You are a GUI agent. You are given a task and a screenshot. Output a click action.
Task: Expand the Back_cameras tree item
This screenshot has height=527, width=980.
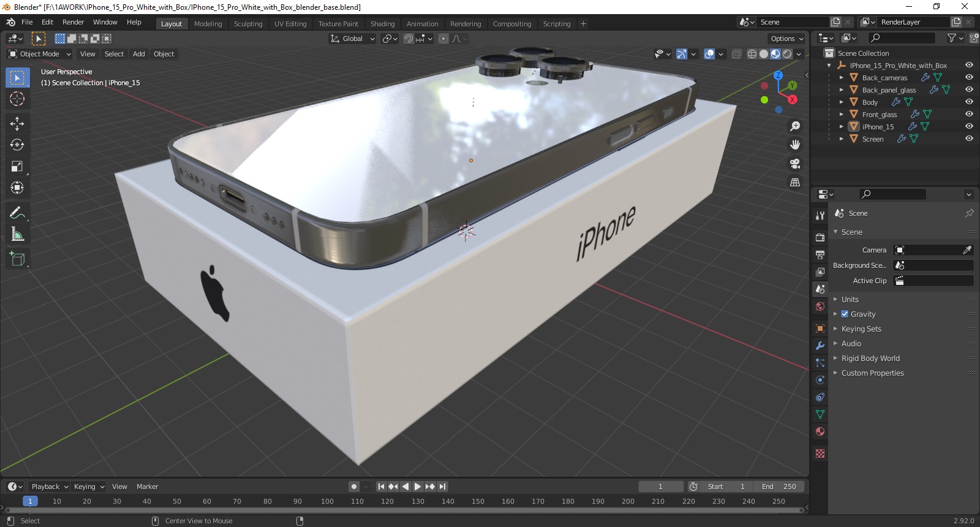[x=841, y=78]
